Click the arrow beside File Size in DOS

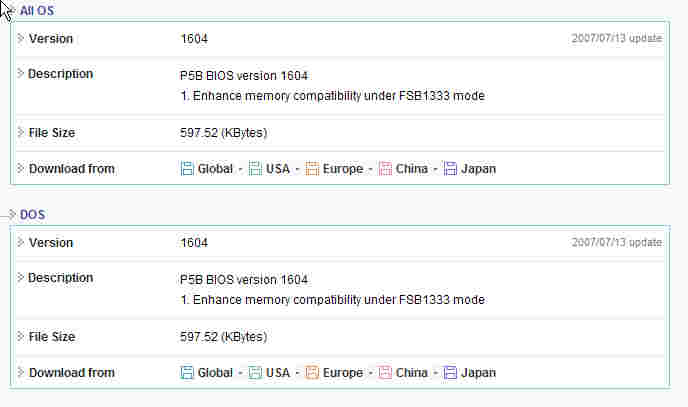click(20, 336)
